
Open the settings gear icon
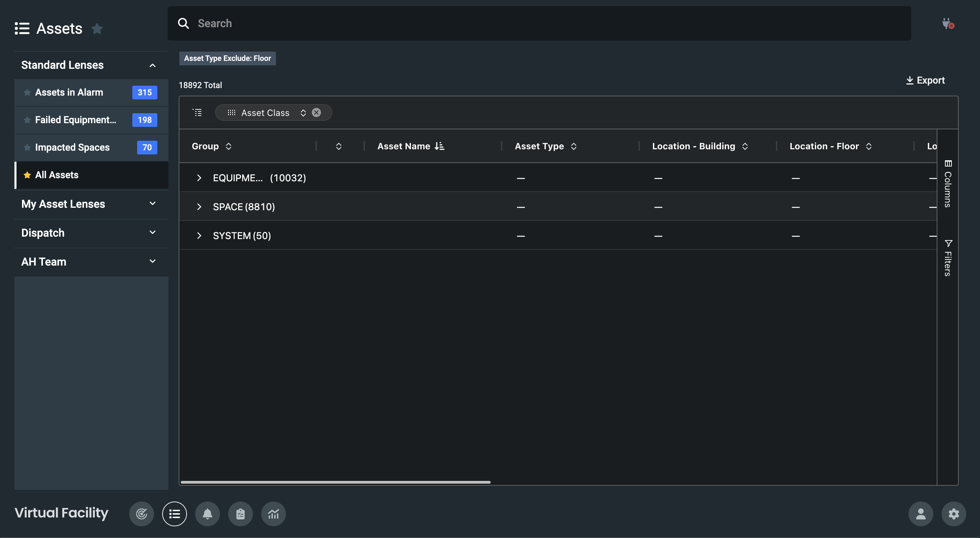(953, 514)
